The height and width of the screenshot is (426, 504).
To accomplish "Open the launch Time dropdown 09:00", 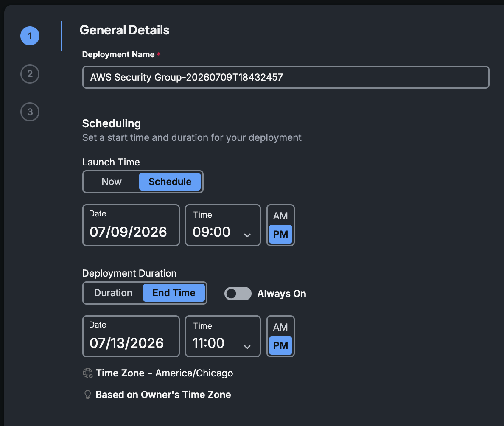I will tap(223, 225).
